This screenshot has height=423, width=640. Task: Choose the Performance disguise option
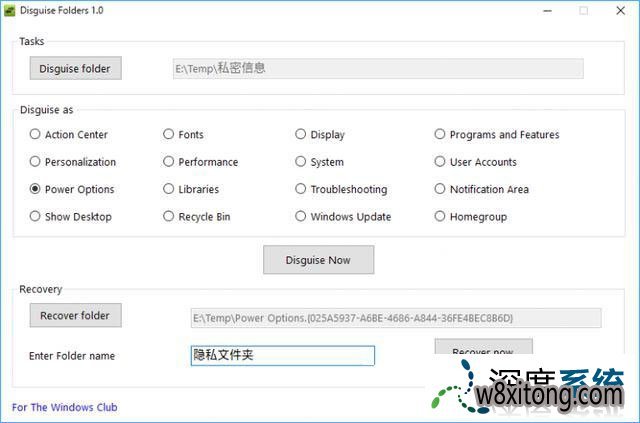(168, 162)
